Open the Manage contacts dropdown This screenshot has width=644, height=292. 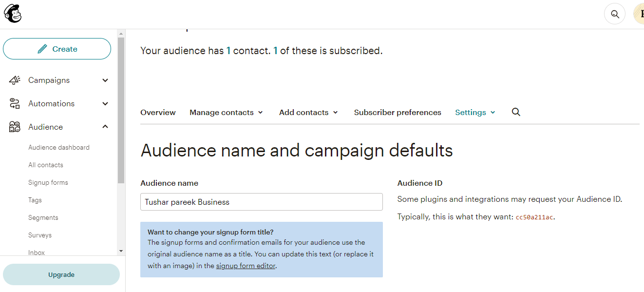pyautogui.click(x=226, y=112)
